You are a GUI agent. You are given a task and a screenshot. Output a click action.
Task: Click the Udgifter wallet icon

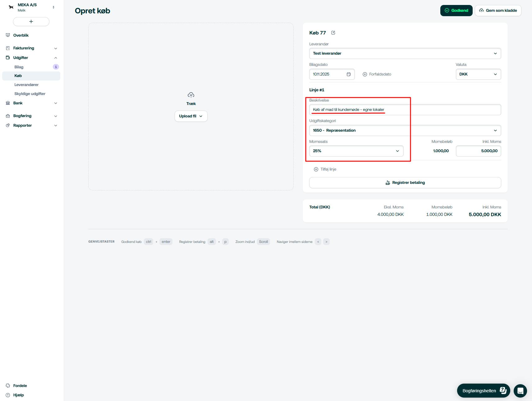coord(8,58)
